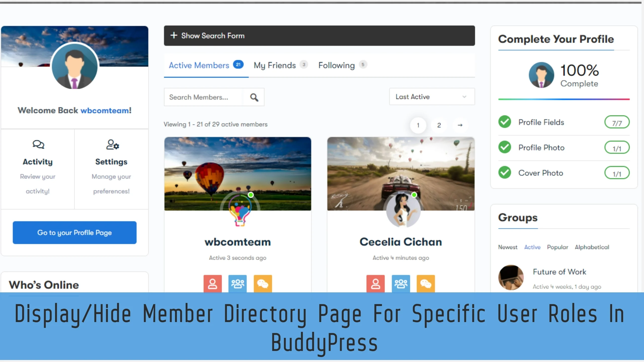This screenshot has width=644, height=362.
Task: Select the My Friends tab
Action: point(274,65)
